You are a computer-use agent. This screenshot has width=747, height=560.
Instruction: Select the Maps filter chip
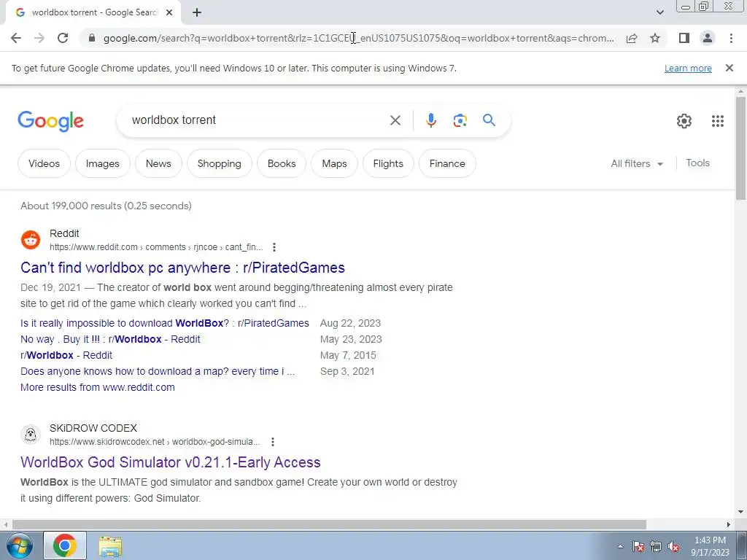click(334, 163)
